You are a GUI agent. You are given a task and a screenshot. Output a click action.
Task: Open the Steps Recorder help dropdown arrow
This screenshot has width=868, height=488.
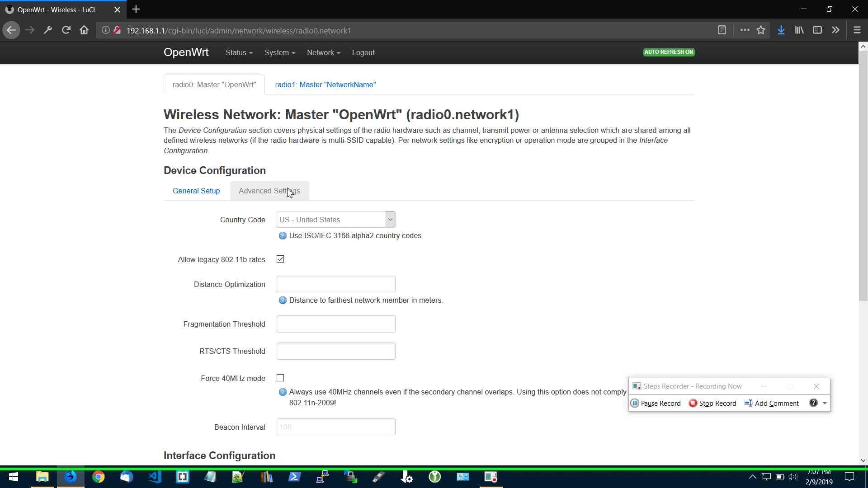tap(825, 403)
